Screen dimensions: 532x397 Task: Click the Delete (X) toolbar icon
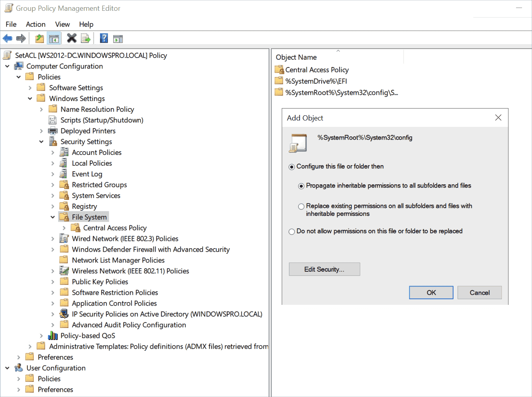tap(71, 38)
